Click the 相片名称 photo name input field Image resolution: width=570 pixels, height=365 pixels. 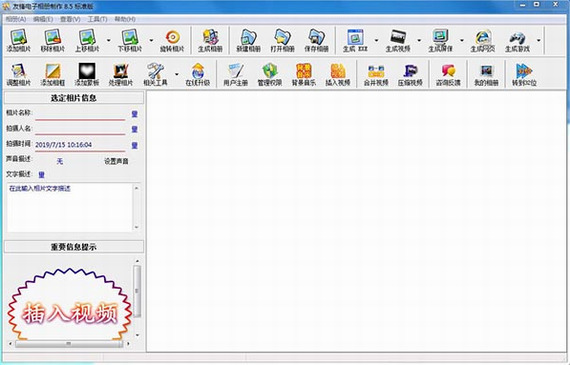point(80,113)
